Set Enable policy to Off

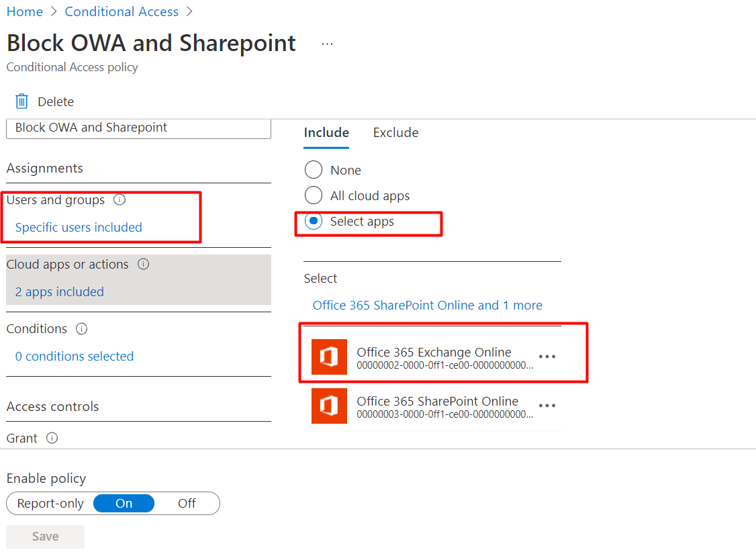187,503
